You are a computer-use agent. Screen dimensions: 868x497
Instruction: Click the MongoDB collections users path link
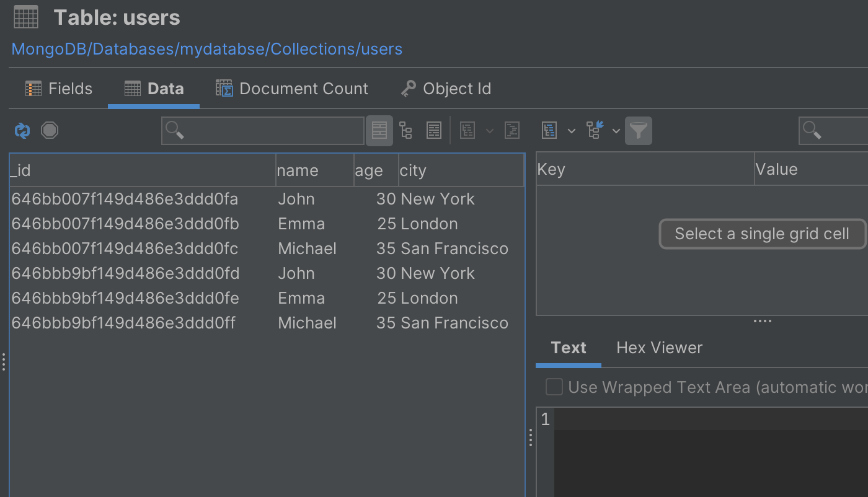207,49
